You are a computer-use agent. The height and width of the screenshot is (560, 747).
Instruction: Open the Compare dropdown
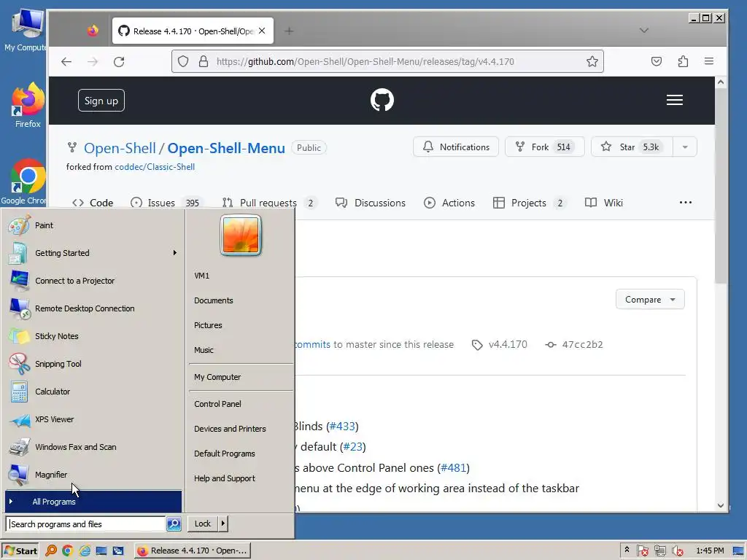coord(650,300)
